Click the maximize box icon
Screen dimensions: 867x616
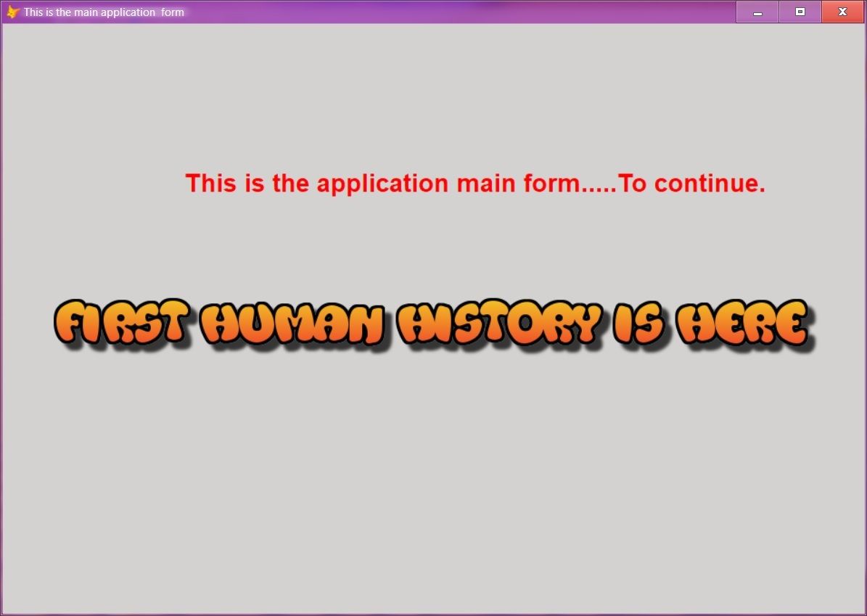tap(800, 12)
